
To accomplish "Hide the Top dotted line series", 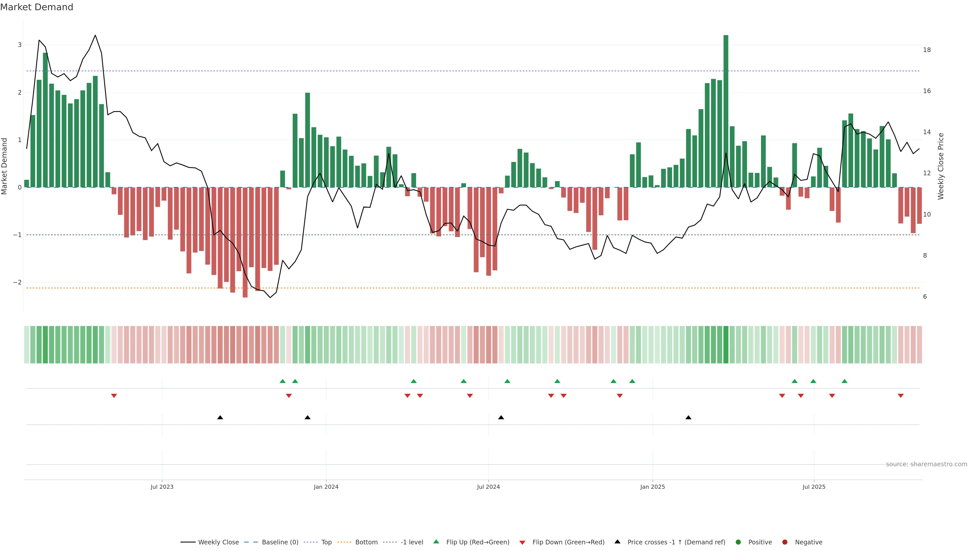I will point(326,542).
